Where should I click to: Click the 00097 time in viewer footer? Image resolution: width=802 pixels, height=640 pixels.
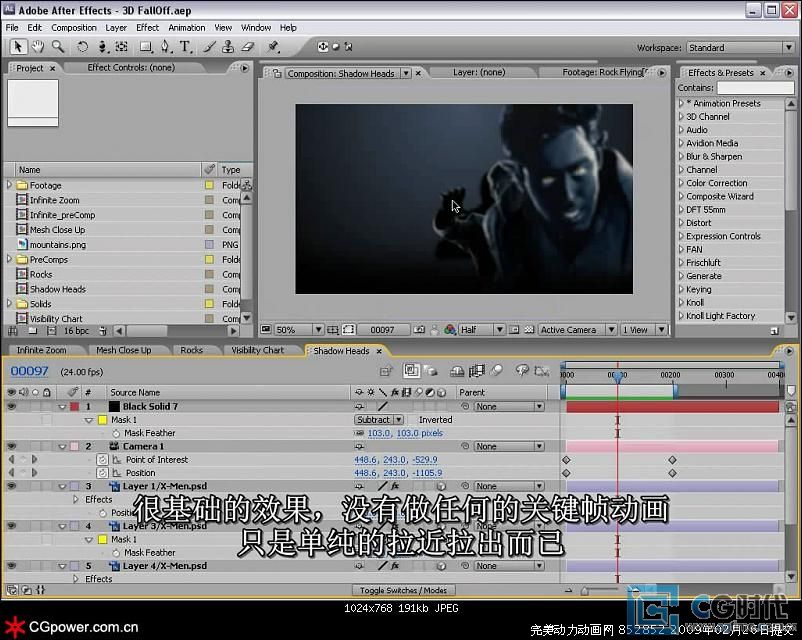pos(382,330)
